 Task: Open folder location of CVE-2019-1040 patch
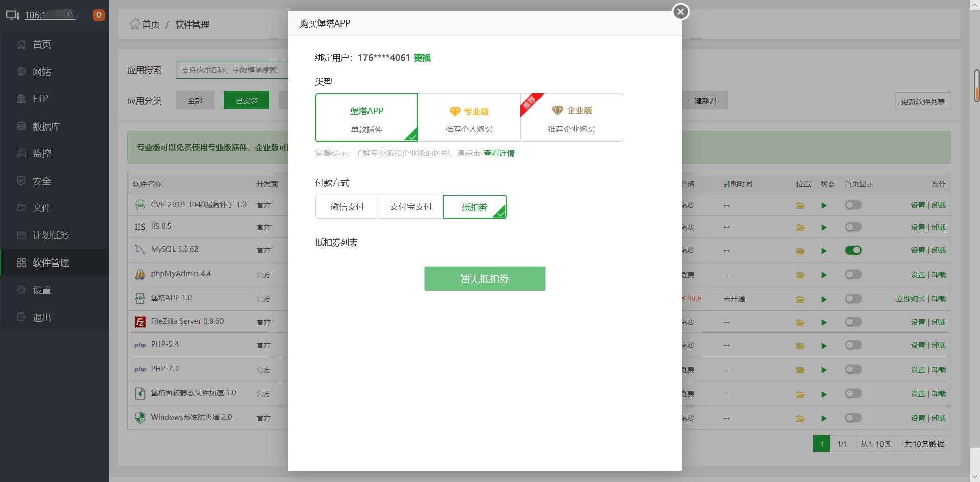pos(800,206)
